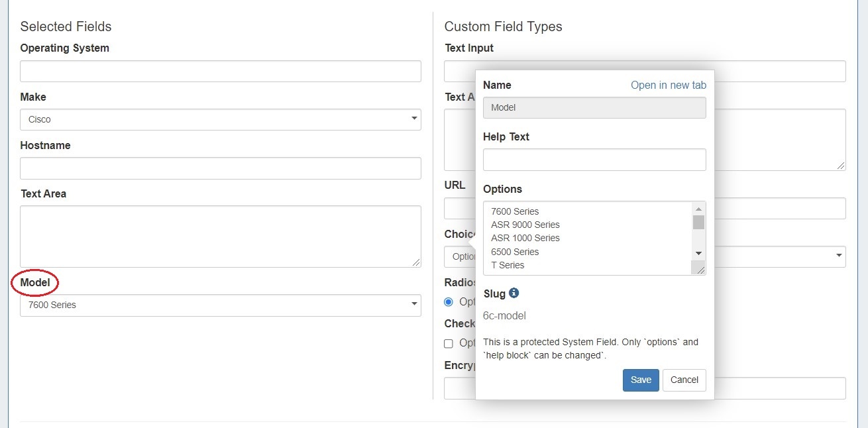Focus the Operating System text field
Viewport: 868px width, 428px height.
[x=220, y=72]
